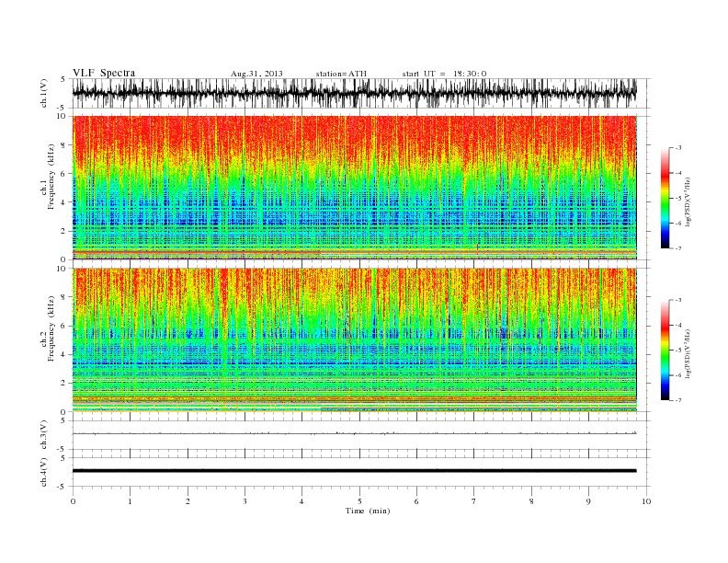
Task: Click the "9" tick on the Time axis
Action: [x=588, y=501]
